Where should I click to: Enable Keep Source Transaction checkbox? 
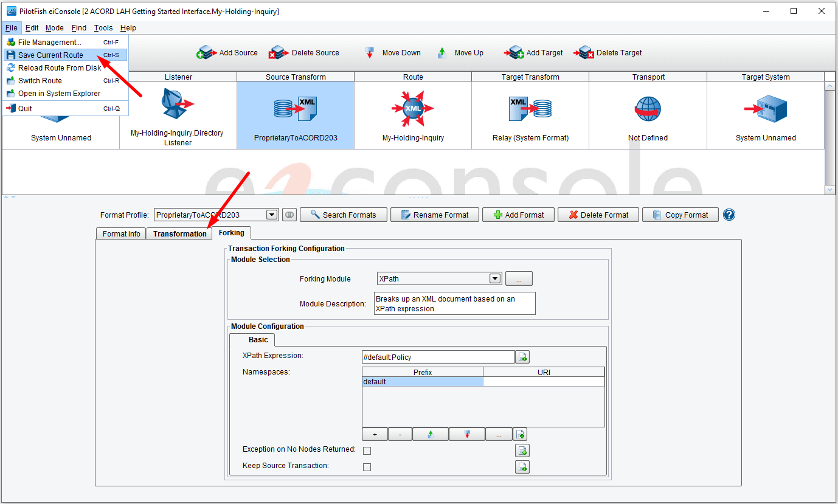(367, 467)
